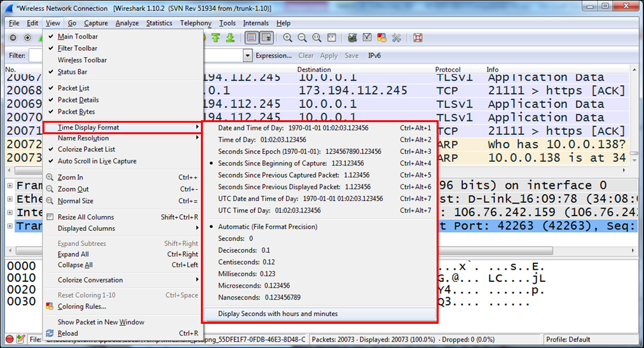Click the Clear filter button
The image size is (644, 348).
click(x=306, y=55)
